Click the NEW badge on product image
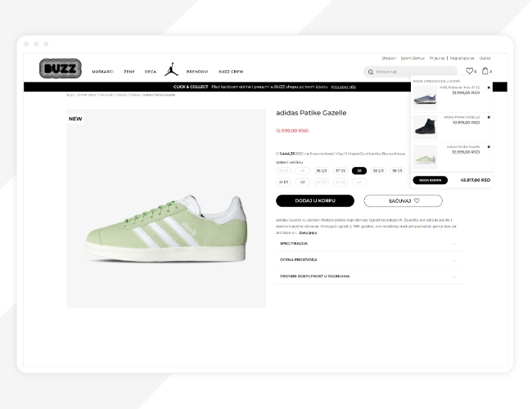The image size is (532, 409). (75, 119)
